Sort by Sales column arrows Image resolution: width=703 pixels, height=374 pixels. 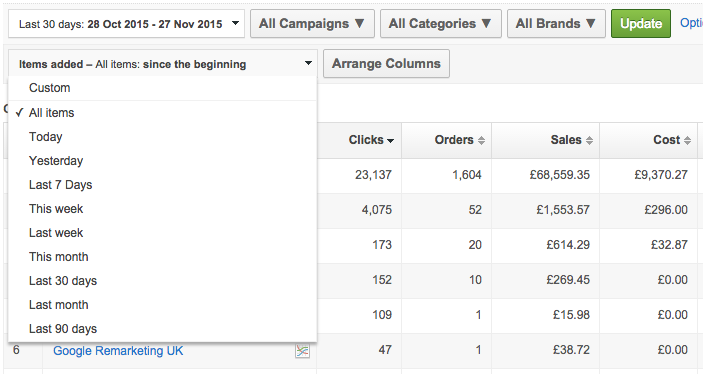coord(590,140)
